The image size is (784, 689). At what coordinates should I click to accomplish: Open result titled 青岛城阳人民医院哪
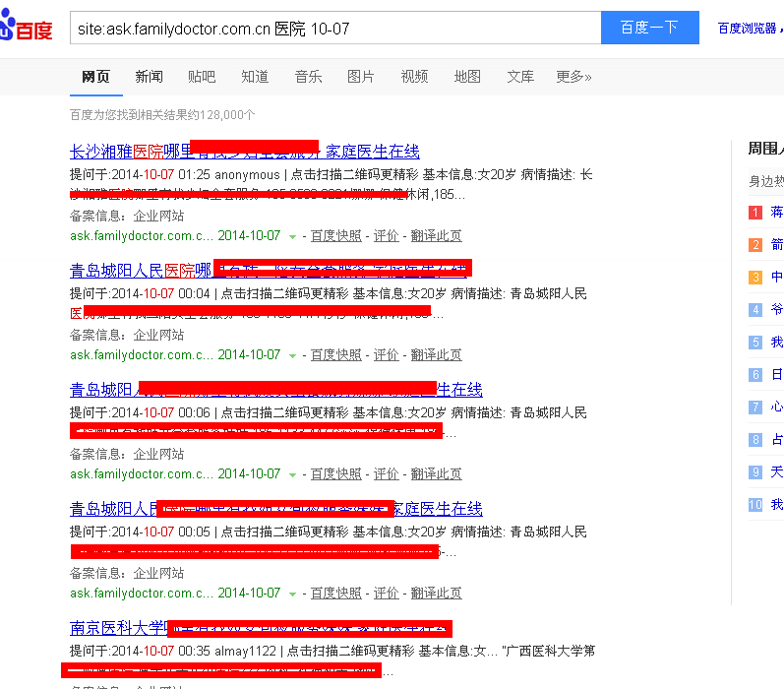(x=271, y=271)
